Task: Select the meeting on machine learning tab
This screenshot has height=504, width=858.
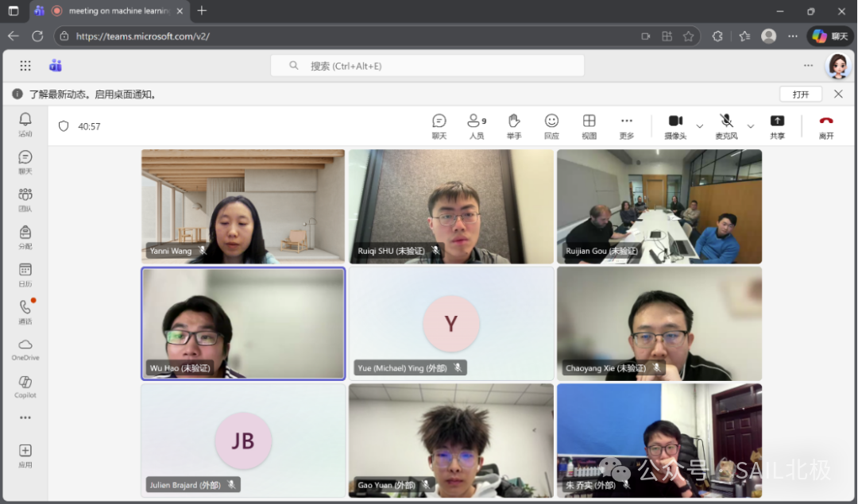Action: pos(110,10)
